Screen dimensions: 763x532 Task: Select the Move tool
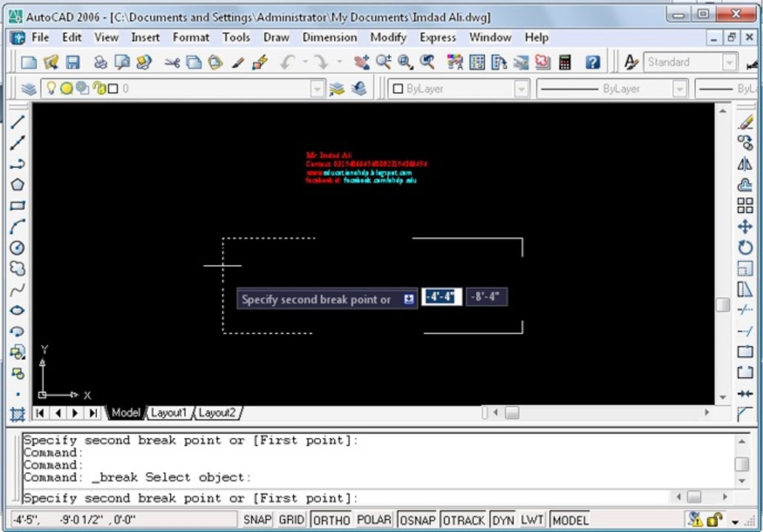tap(745, 227)
